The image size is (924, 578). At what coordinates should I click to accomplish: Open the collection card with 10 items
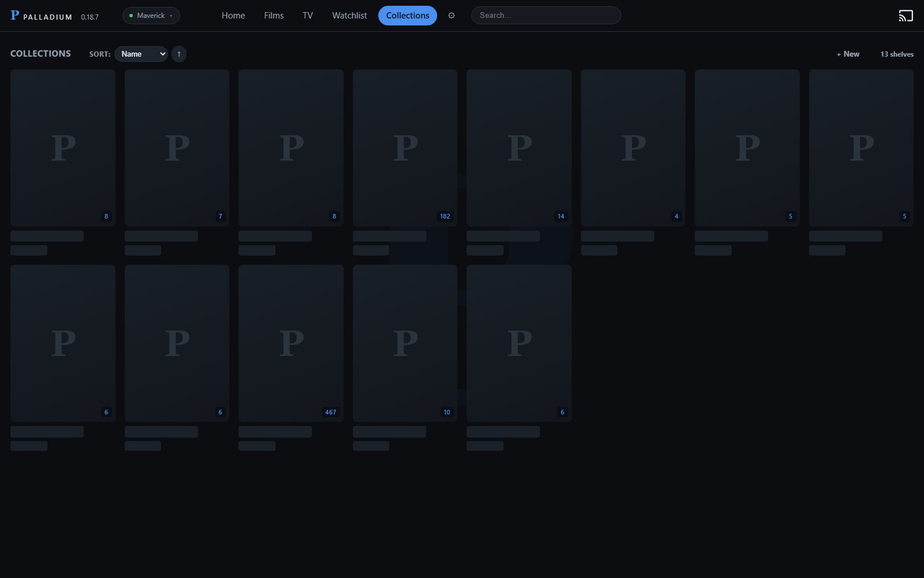(x=405, y=343)
